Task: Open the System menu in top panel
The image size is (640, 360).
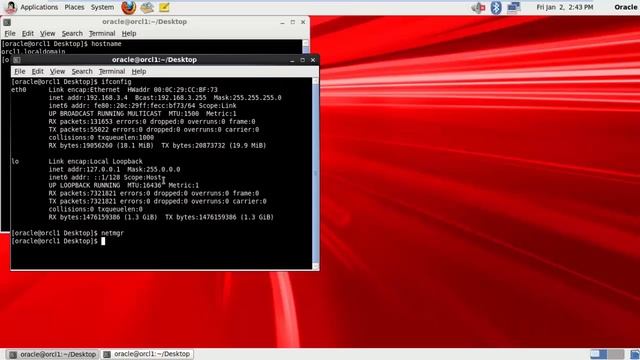Action: coord(102,7)
